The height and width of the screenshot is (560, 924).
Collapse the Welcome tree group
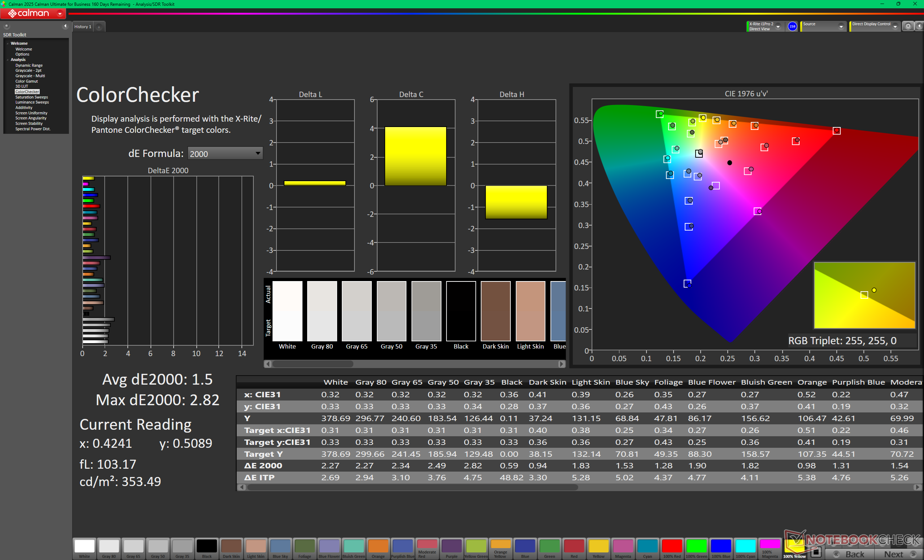click(8, 44)
